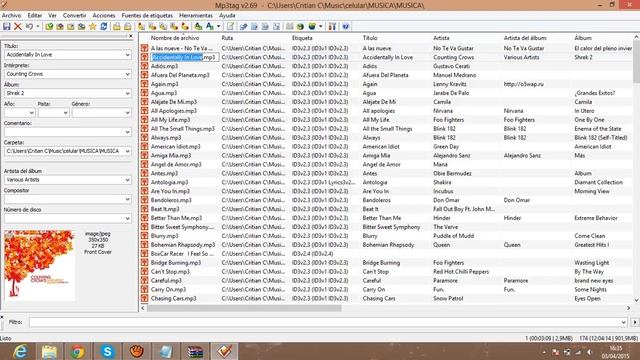Click the file icon beside Adiós.mp3
Image resolution: width=640 pixels, height=360 pixels.
pyautogui.click(x=144, y=66)
